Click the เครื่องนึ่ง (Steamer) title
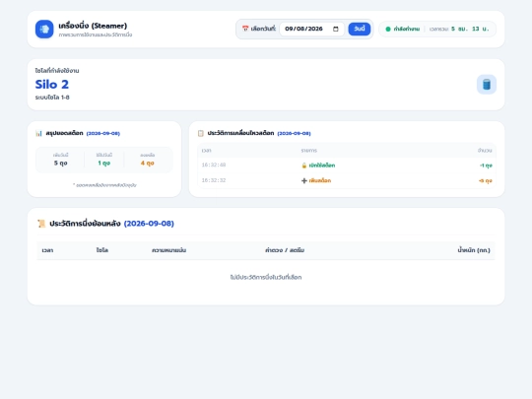Screen dimensions: 532x399 click(x=93, y=26)
